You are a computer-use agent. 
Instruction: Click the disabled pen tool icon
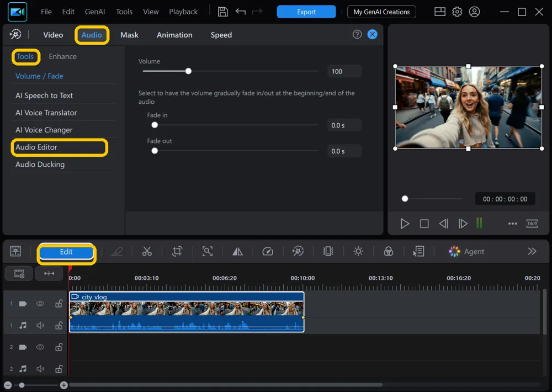tap(117, 251)
